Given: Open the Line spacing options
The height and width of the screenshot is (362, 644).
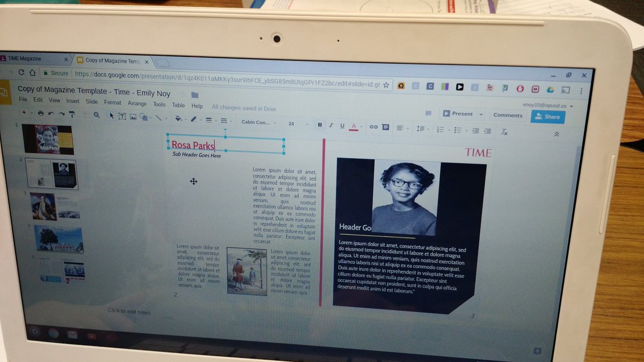Looking at the screenshot, I should 420,129.
